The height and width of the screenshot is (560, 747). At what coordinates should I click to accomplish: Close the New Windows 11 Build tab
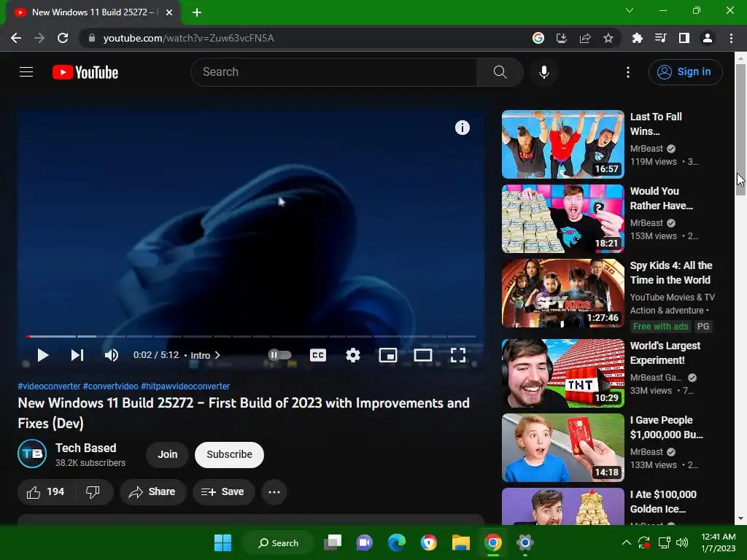click(169, 12)
